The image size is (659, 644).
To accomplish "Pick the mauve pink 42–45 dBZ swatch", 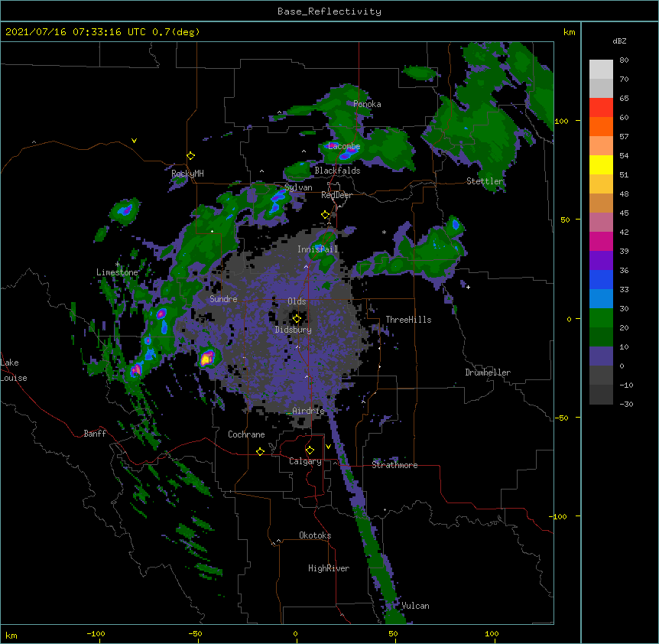I will pyautogui.click(x=601, y=223).
